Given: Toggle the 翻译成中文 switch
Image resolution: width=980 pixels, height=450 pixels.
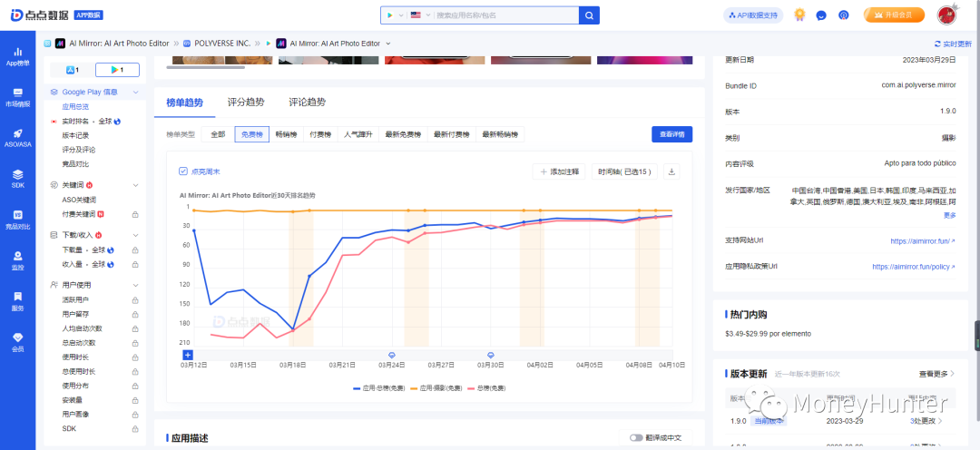Looking at the screenshot, I should (636, 437).
